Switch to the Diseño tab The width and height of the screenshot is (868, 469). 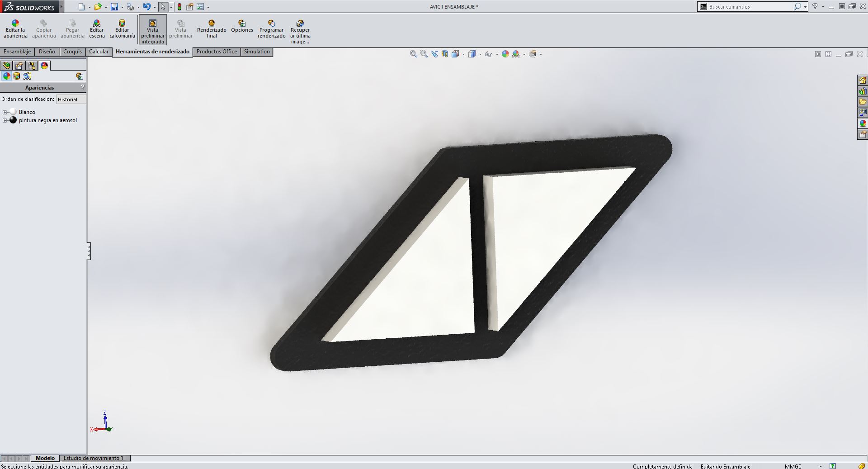tap(47, 52)
